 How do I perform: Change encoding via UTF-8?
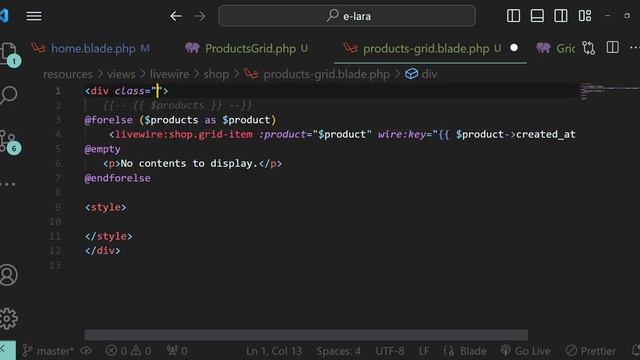(390, 351)
